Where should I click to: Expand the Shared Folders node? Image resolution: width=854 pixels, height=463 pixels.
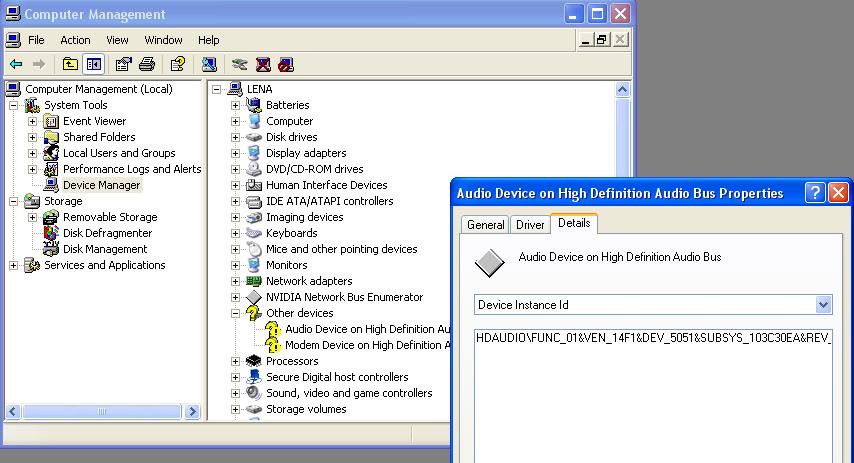tap(33, 137)
